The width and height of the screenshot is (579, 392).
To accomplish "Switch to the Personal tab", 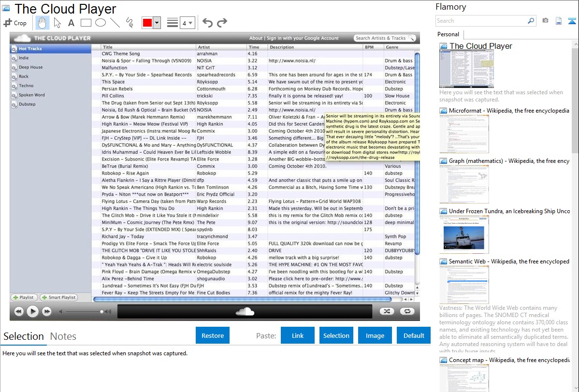I will [x=448, y=34].
